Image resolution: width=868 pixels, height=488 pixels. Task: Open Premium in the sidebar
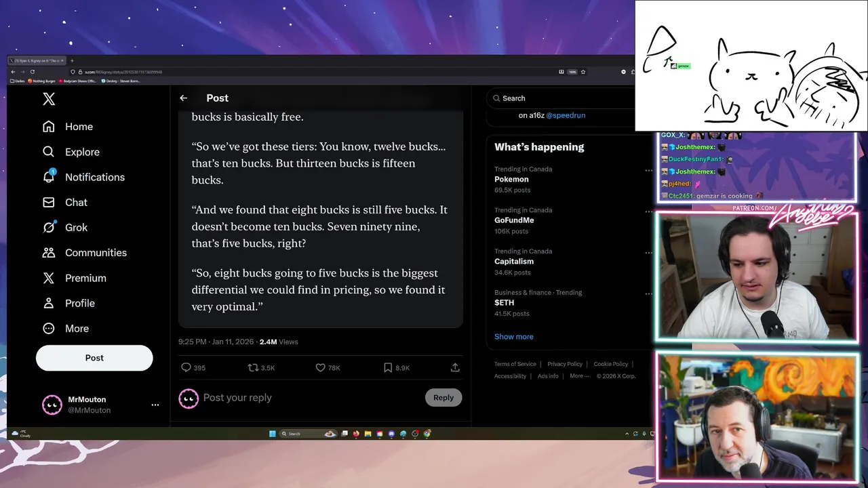point(75,278)
